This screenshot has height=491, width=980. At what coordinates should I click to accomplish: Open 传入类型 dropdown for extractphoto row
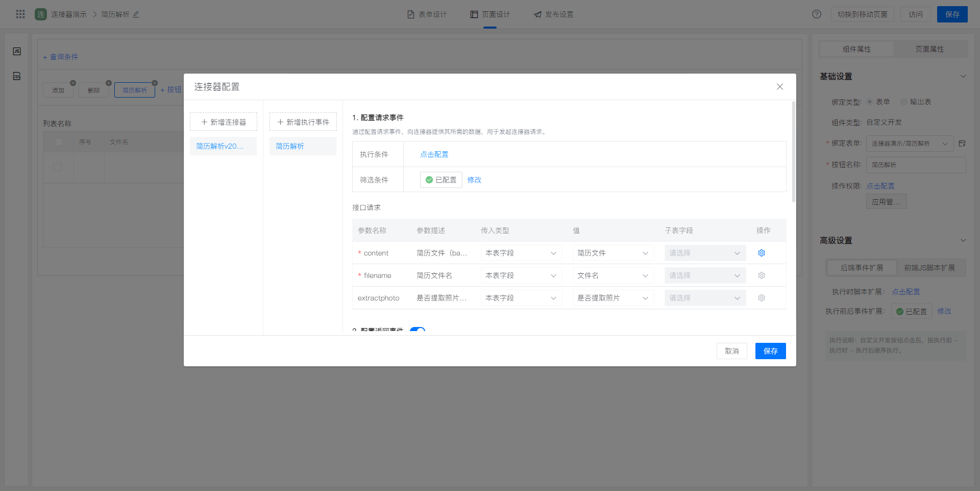click(x=521, y=298)
